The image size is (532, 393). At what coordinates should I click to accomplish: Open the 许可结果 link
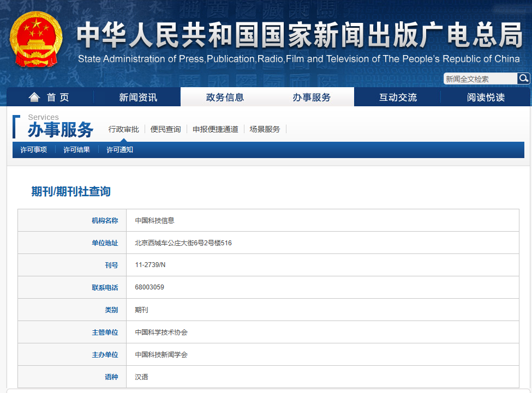coord(77,150)
